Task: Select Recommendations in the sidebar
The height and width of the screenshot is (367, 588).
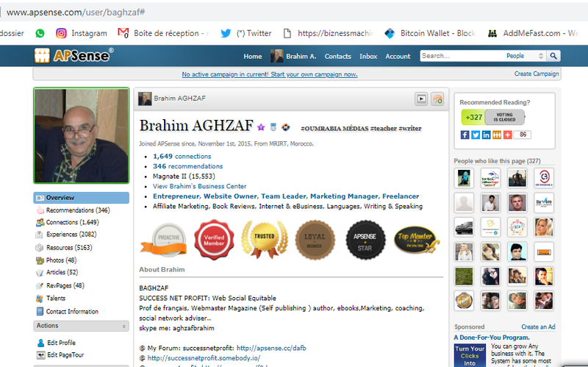Action: [77, 210]
